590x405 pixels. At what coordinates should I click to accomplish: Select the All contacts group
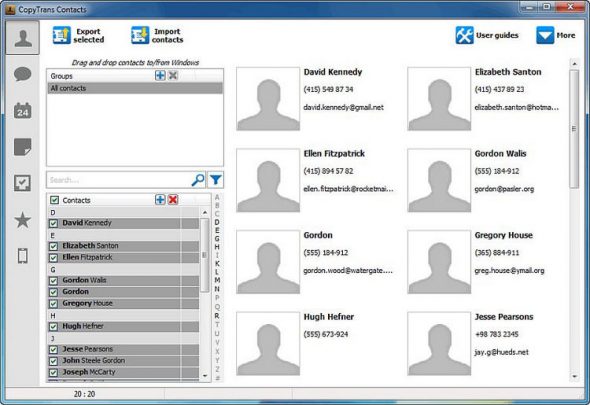click(x=135, y=88)
